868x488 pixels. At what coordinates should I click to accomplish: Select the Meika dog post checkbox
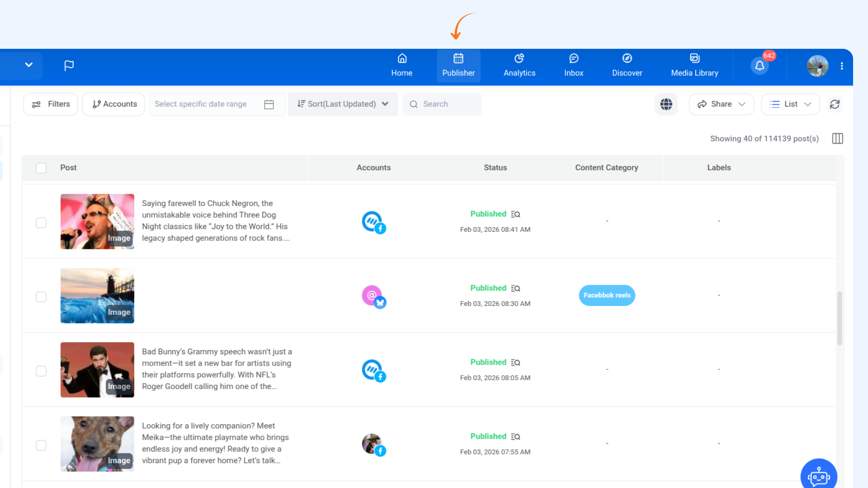(41, 445)
